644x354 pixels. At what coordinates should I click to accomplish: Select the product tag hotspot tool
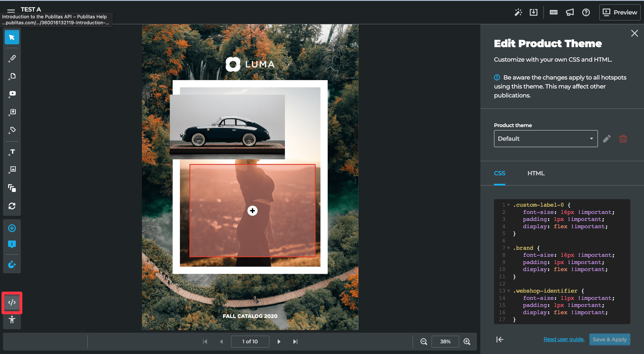coord(12,130)
